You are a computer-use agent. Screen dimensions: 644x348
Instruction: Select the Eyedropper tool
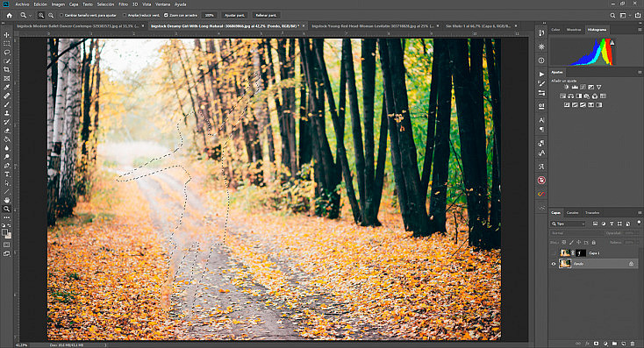point(6,87)
